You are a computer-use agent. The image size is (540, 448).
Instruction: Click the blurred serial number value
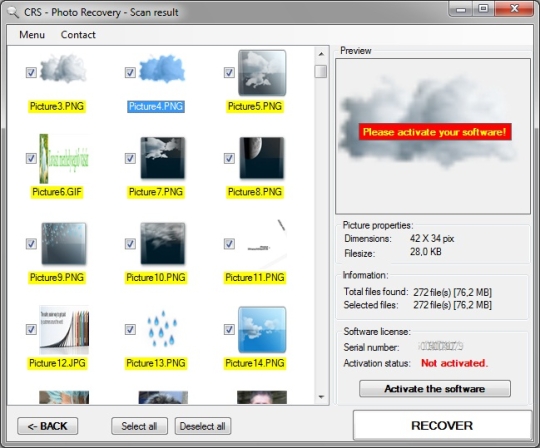pyautogui.click(x=440, y=346)
